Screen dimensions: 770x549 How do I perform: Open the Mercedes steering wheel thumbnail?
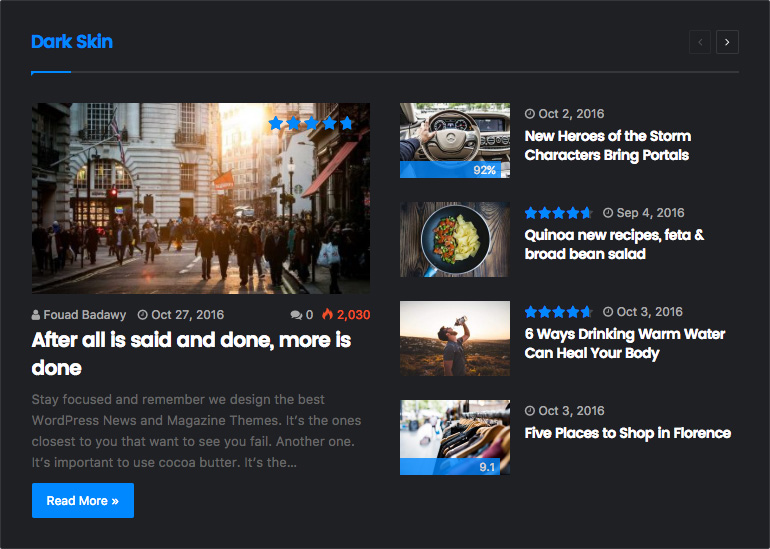click(455, 140)
